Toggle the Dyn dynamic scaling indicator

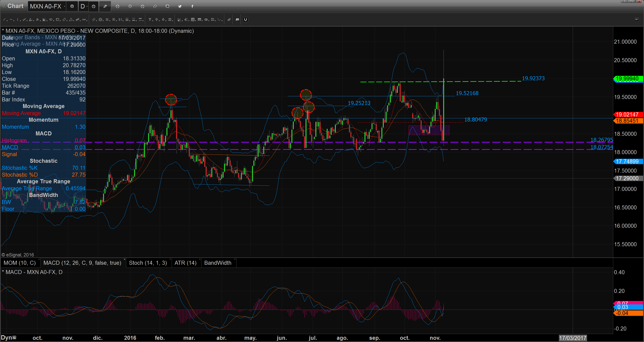coord(8,338)
